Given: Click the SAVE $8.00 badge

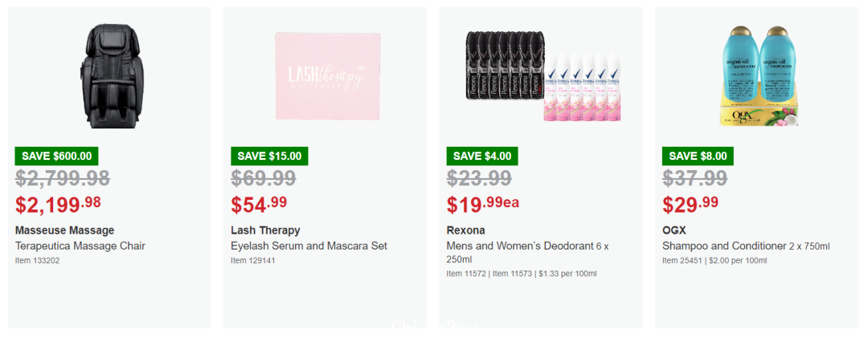Looking at the screenshot, I should 698,156.
